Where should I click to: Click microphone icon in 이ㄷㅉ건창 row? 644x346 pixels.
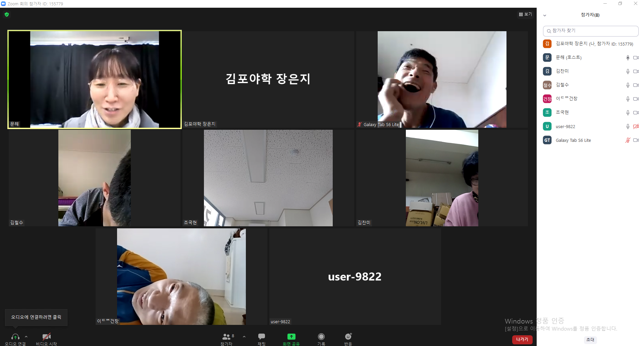[x=628, y=99]
